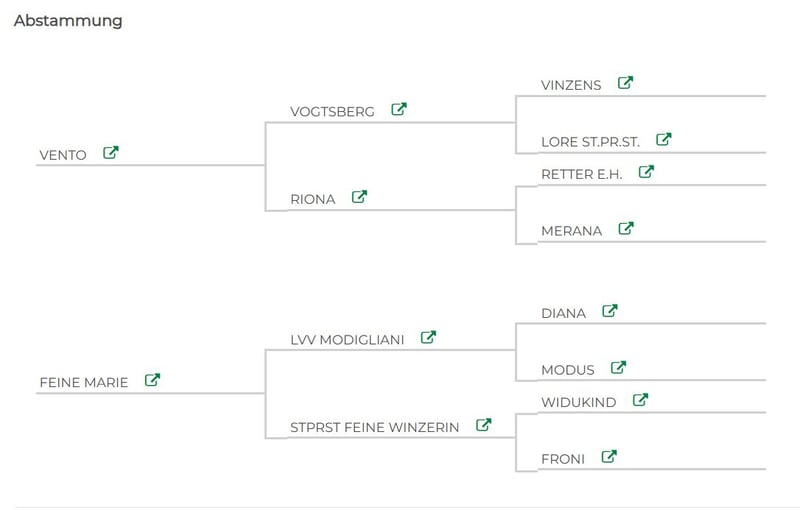
Task: Click external link icon next to MODUS
Action: coord(618,368)
